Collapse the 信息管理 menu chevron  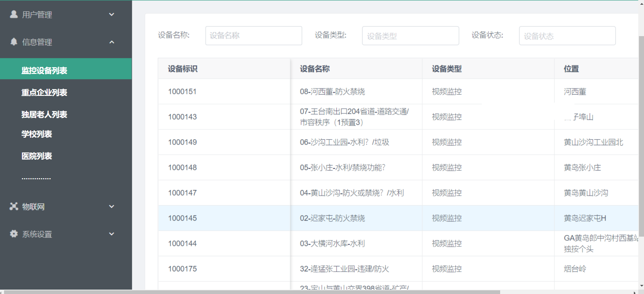pos(112,42)
